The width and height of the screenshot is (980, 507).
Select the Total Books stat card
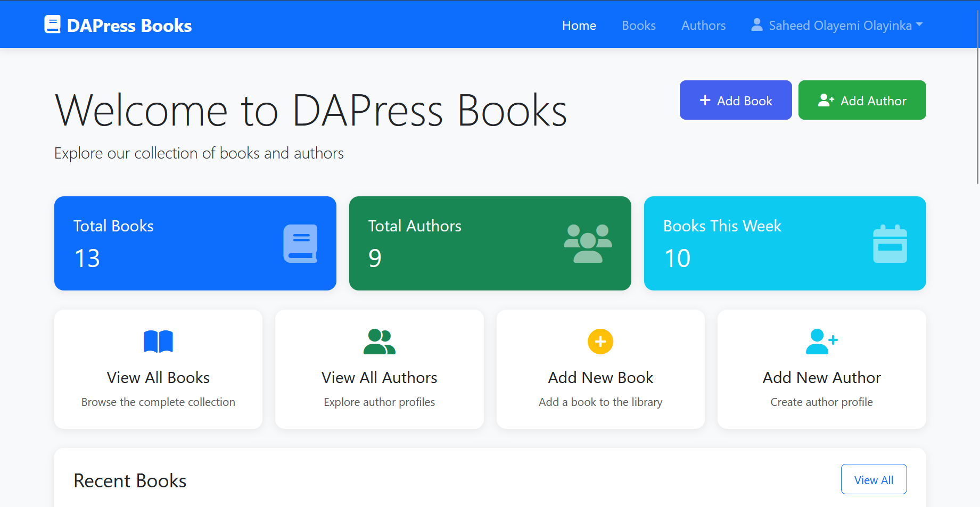pyautogui.click(x=195, y=243)
